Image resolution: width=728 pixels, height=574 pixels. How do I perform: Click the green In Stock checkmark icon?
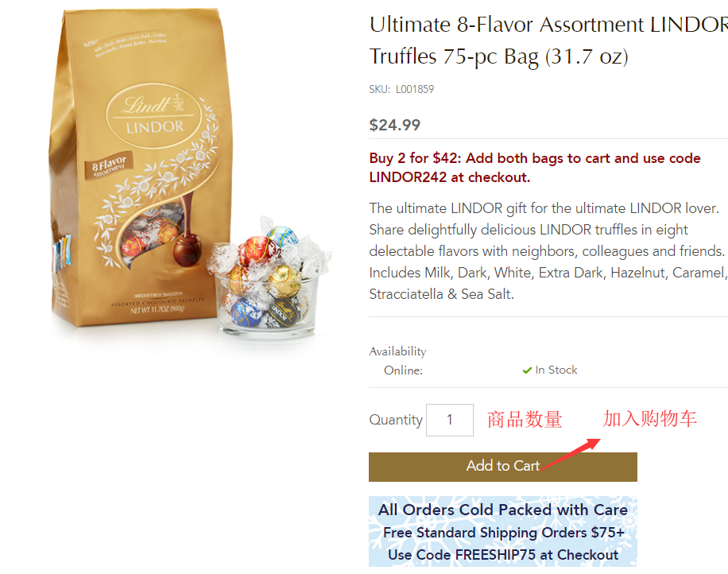click(x=527, y=370)
